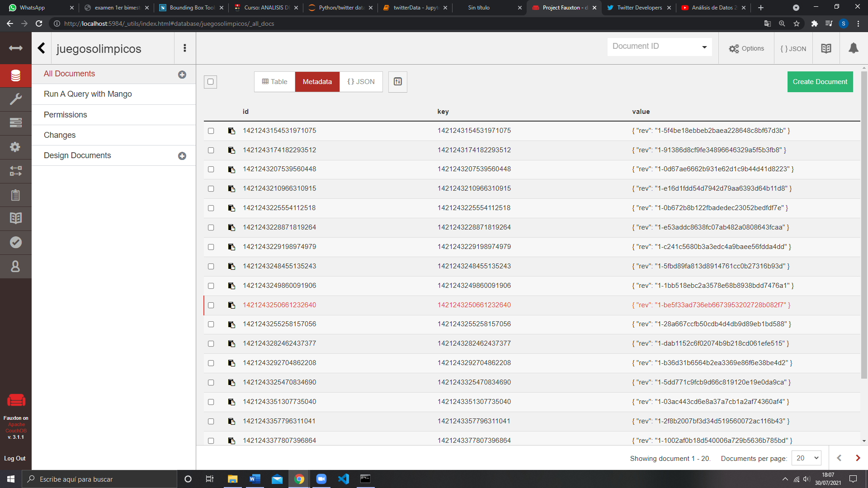Click the notification bell icon

[853, 48]
